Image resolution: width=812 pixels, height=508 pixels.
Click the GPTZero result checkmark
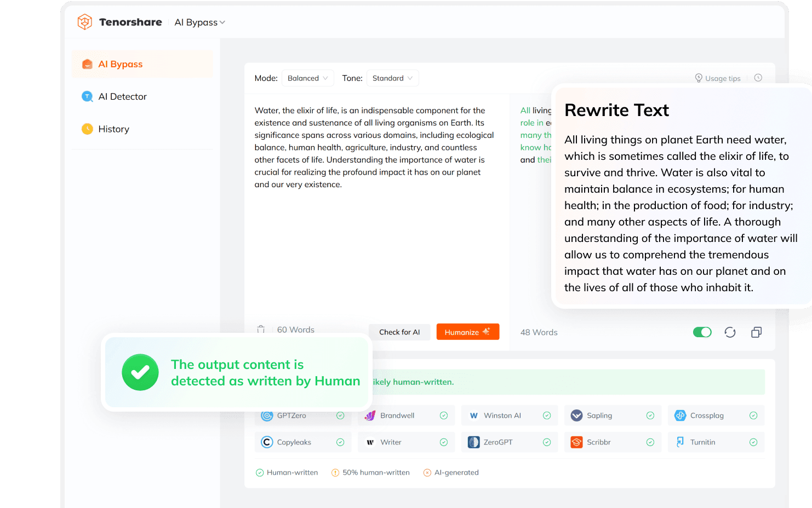click(340, 415)
